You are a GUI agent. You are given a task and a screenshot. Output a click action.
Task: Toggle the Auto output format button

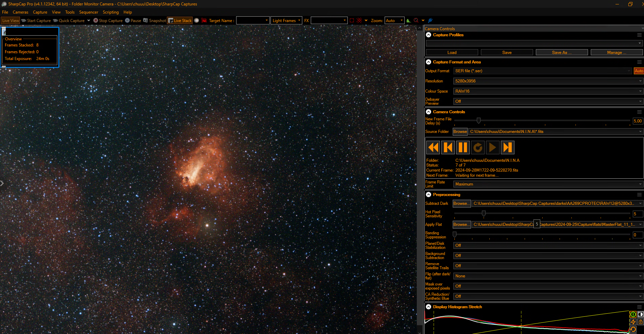click(639, 71)
